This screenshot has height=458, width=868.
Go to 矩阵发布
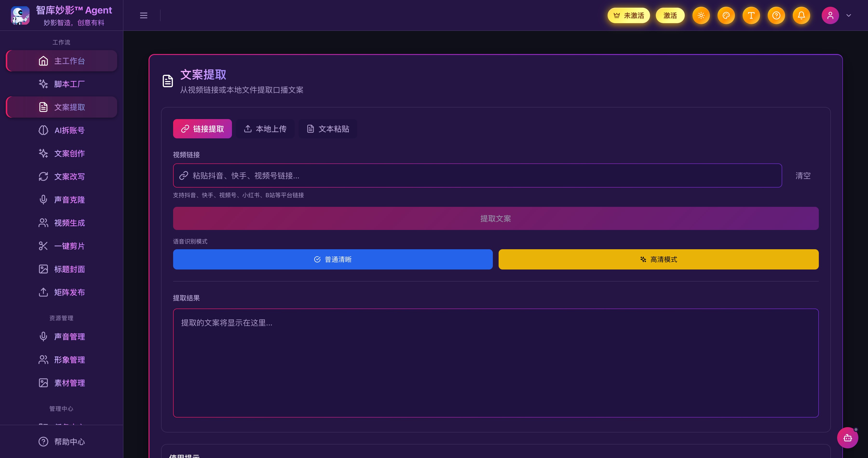click(x=62, y=292)
